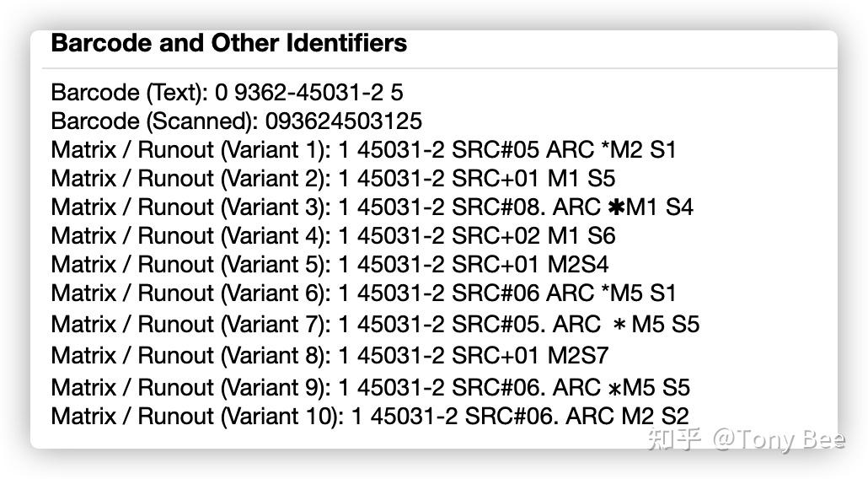Click the Variant 5 runout value ending "M2S4"
868x479 pixels.
click(474, 264)
